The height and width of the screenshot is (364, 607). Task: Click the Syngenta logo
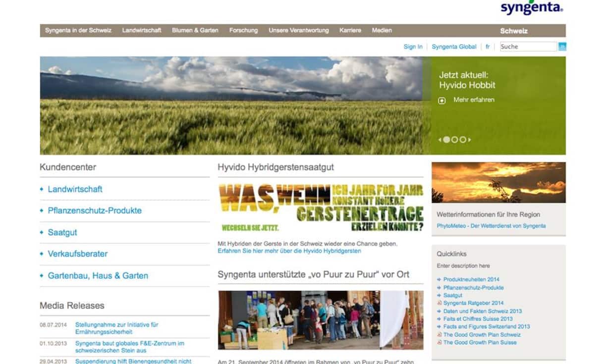point(532,7)
